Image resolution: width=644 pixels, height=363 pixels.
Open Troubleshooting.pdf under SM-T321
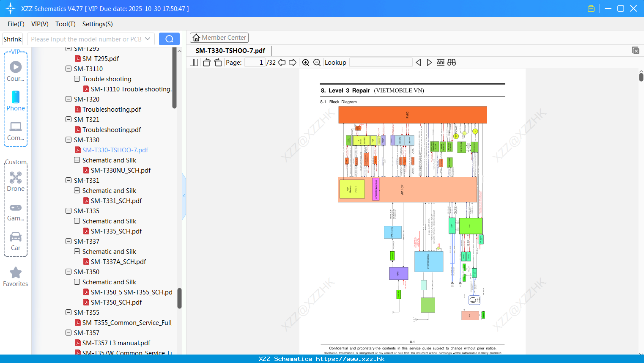coord(112,129)
